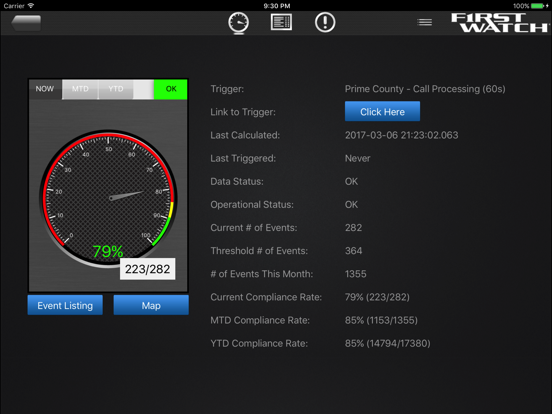The image size is (552, 414).
Task: Open the alerts exclamation icon
Action: pos(325,22)
